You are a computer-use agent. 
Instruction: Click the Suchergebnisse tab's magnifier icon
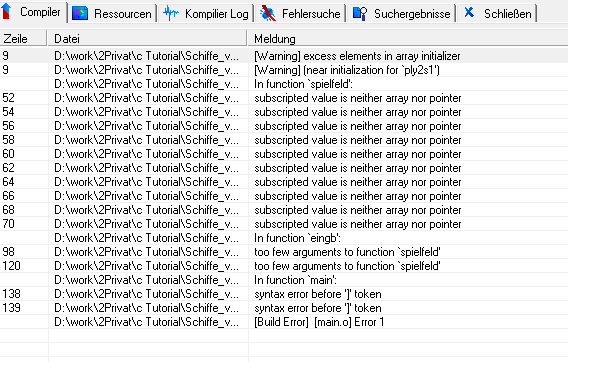360,13
